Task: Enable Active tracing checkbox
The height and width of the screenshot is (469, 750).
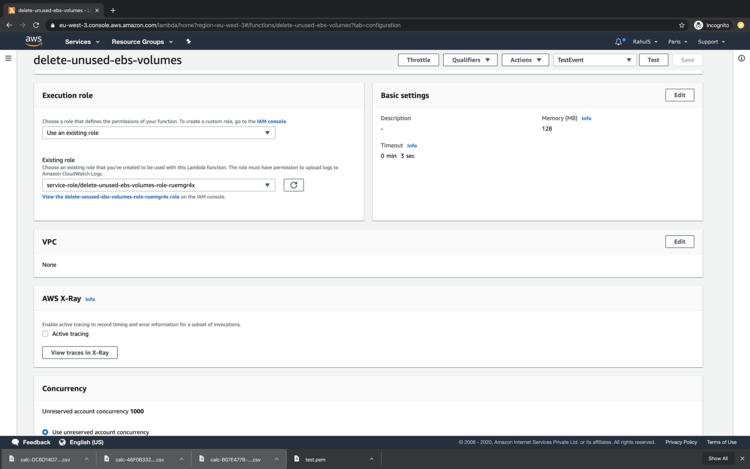Action: [x=46, y=334]
